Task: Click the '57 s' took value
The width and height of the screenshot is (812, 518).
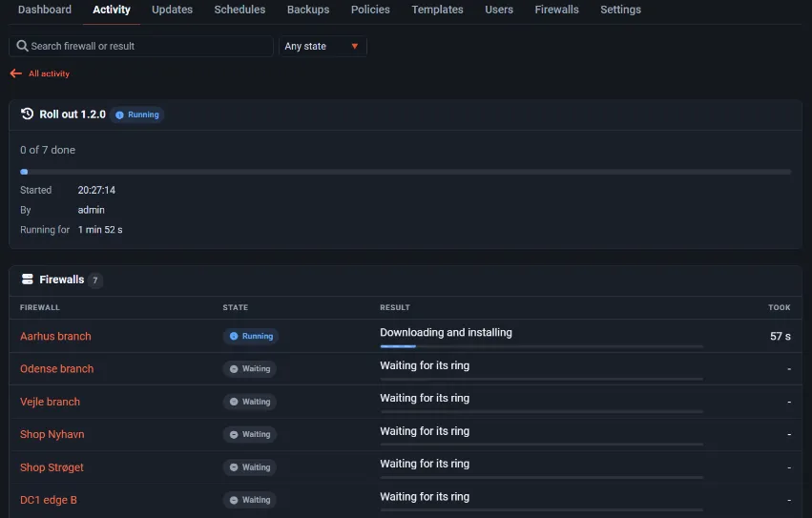Action: [780, 336]
